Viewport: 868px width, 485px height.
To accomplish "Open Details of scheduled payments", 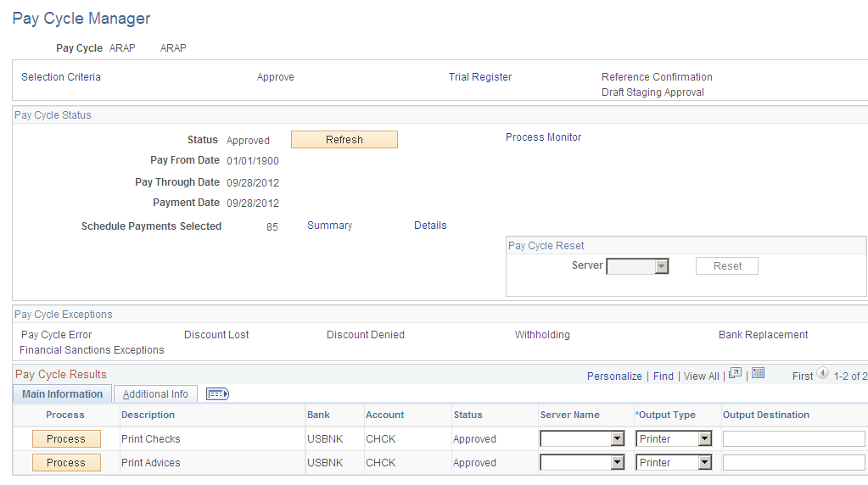I will point(430,225).
